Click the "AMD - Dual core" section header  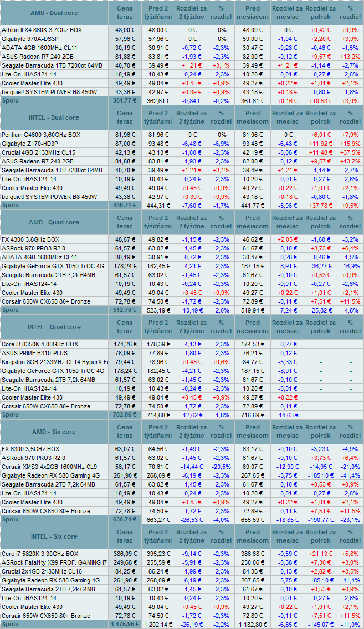(x=54, y=13)
